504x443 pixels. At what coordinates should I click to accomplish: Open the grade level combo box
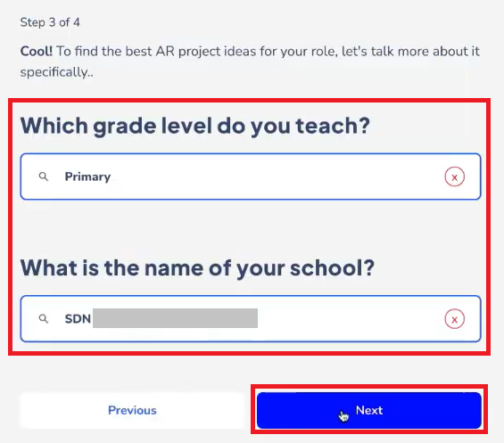coord(251,176)
